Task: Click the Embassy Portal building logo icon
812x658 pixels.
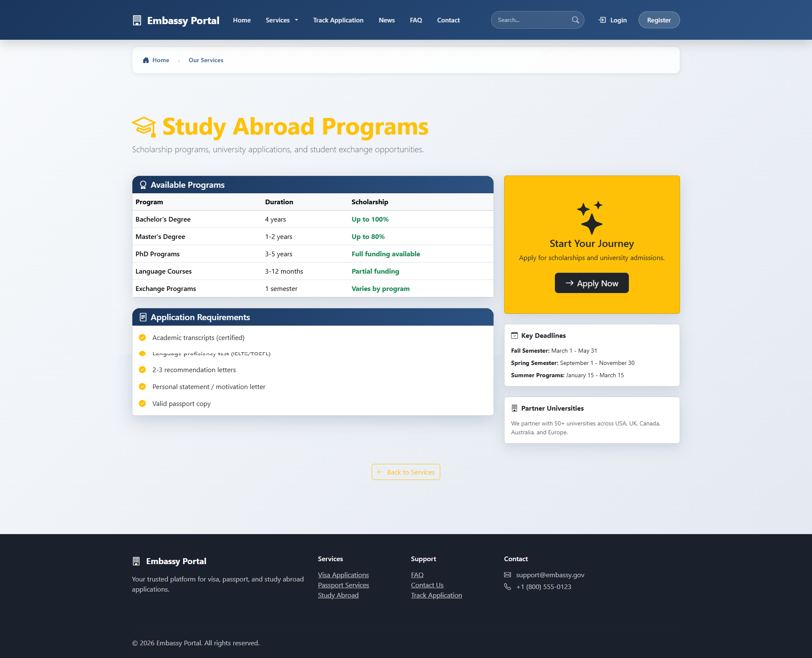Action: pos(137,20)
